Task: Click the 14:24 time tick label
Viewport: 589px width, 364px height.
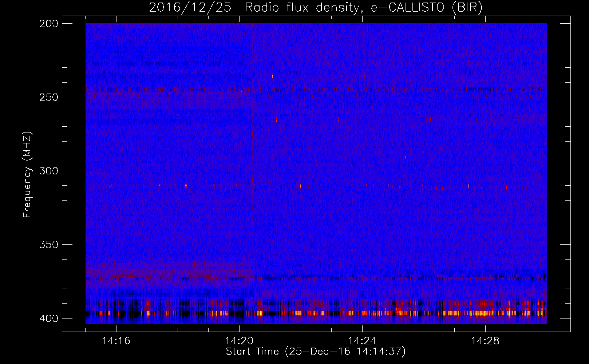Action: [x=362, y=341]
